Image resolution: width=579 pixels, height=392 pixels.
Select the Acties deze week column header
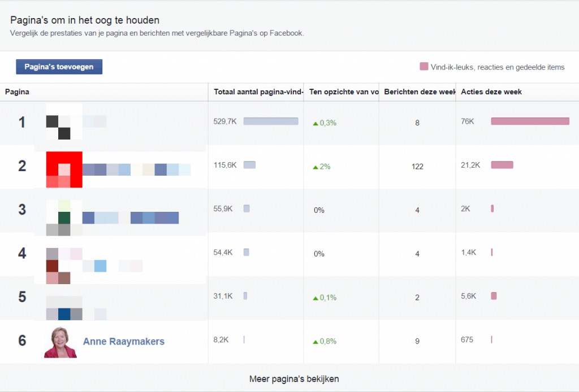[491, 92]
